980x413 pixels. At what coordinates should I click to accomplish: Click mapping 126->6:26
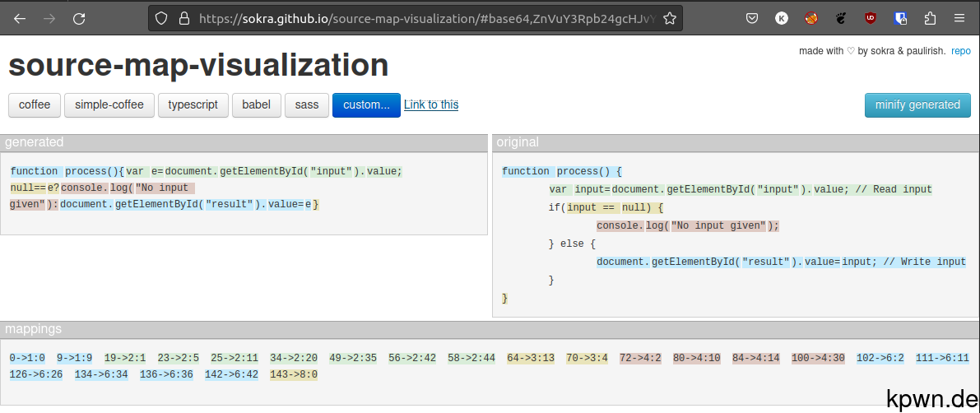pyautogui.click(x=36, y=375)
